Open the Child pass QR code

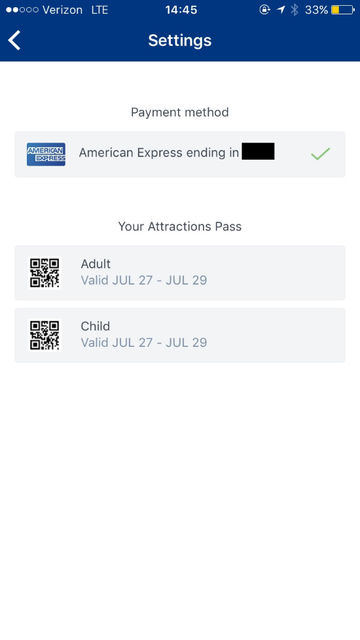[44, 335]
